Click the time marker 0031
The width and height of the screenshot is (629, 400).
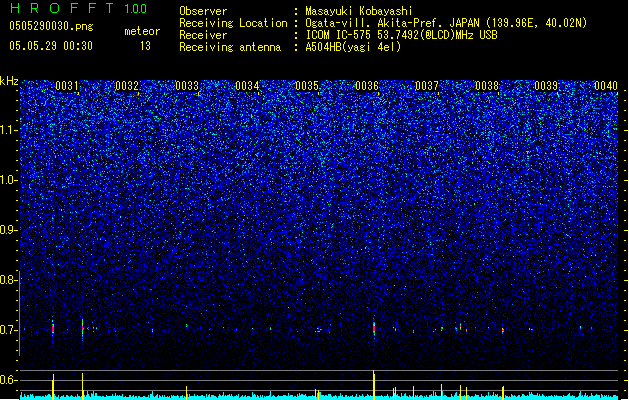click(x=67, y=86)
